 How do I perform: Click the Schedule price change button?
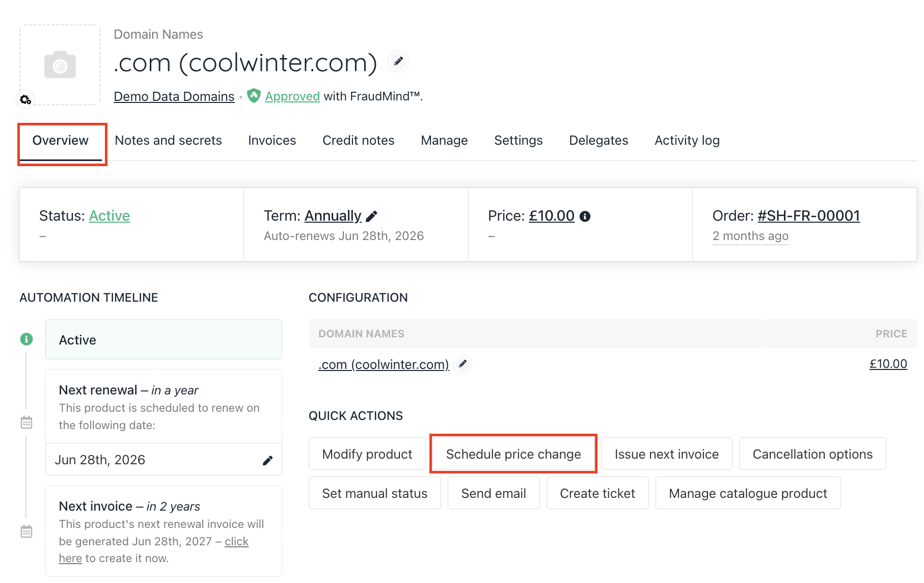click(513, 454)
